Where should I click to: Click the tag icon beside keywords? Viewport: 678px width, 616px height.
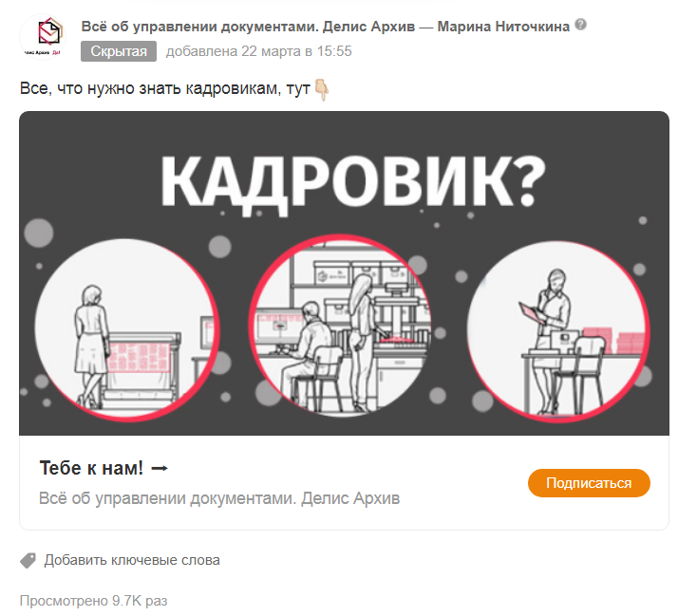pyautogui.click(x=28, y=560)
